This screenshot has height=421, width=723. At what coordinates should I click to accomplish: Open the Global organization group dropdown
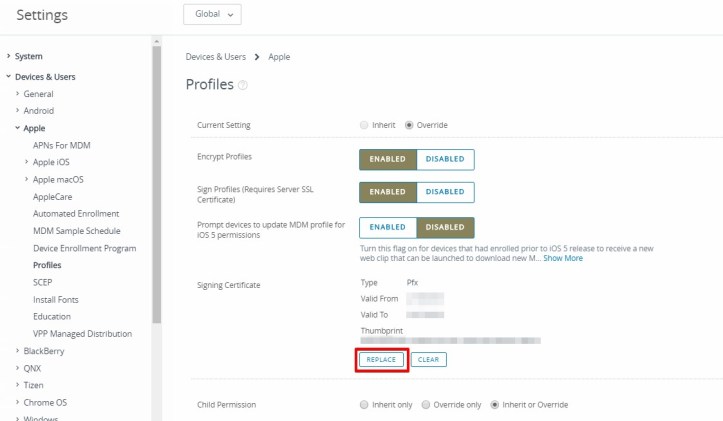click(x=213, y=15)
